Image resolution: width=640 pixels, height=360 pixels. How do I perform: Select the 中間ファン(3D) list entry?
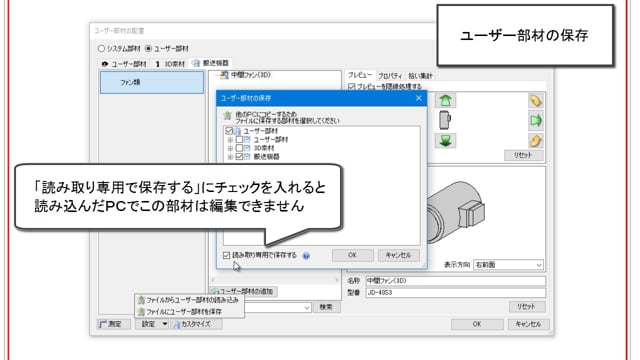click(x=251, y=75)
